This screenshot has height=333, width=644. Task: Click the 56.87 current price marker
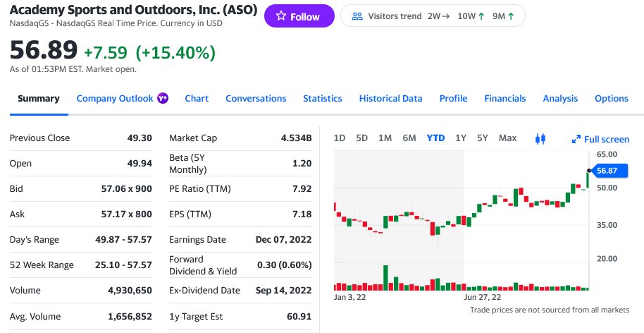coord(609,170)
